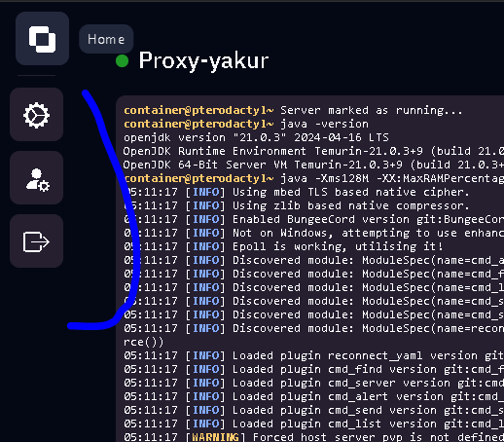Click the Home tooltip label
Screen dimensions: 504x442
(106, 39)
